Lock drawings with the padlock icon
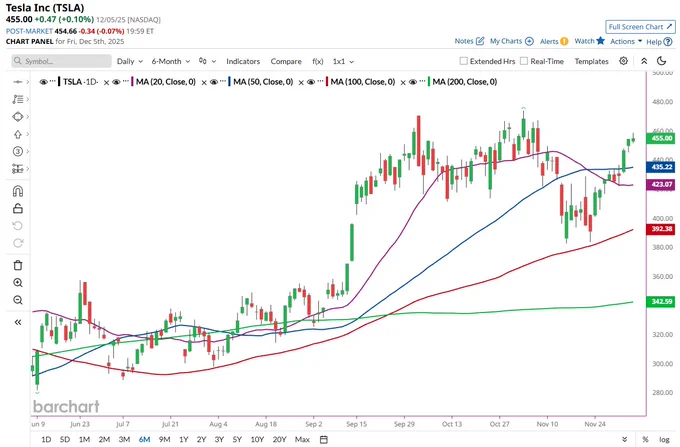 pyautogui.click(x=18, y=209)
